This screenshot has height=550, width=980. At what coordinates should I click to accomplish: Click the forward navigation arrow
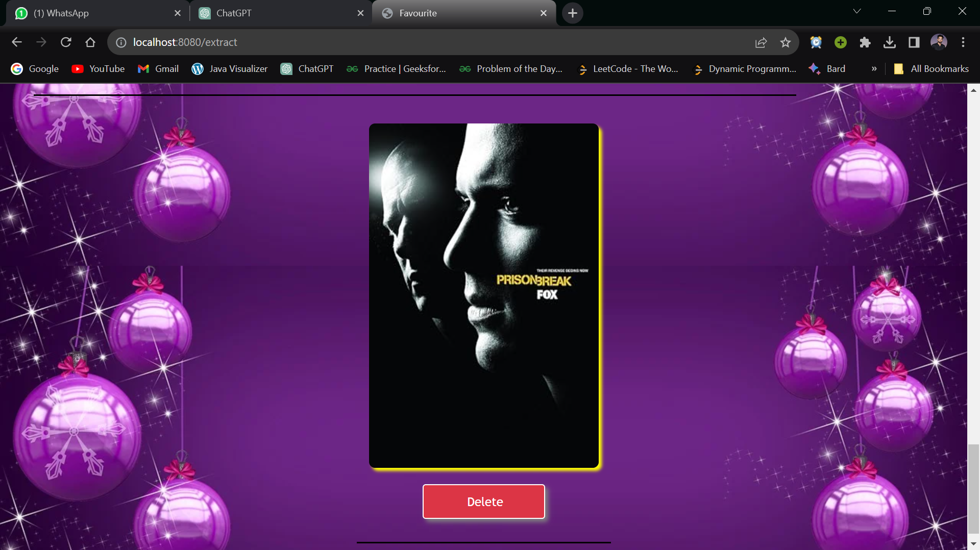click(x=41, y=42)
